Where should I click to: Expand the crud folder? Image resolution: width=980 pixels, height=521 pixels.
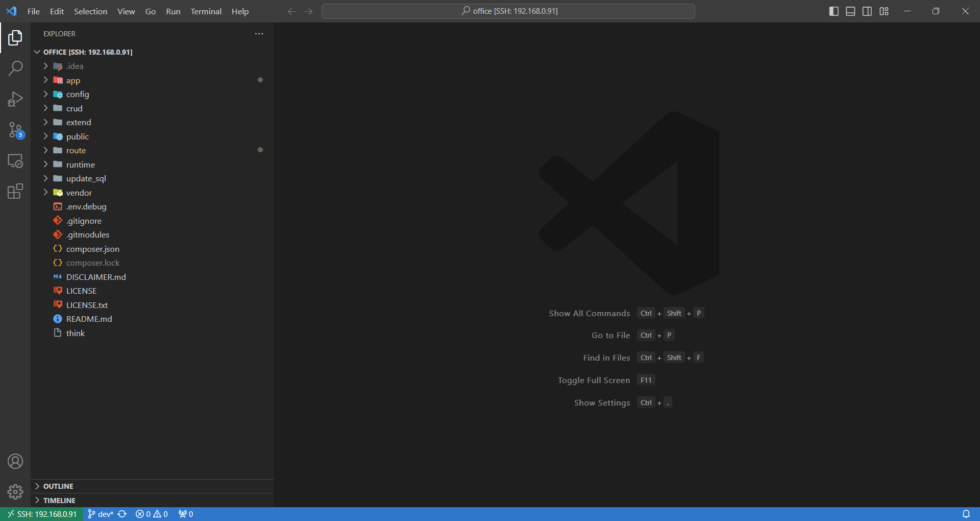pos(152,108)
